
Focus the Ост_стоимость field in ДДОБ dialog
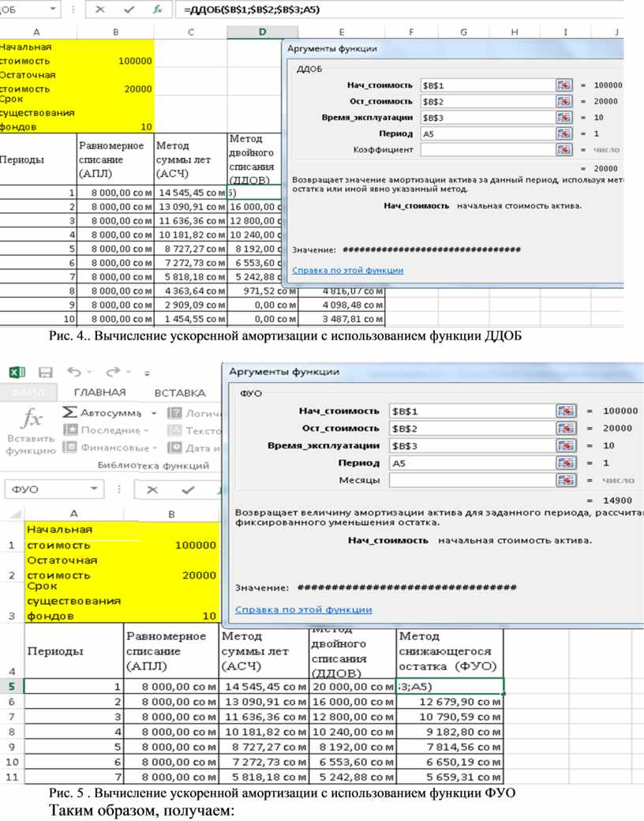click(487, 101)
